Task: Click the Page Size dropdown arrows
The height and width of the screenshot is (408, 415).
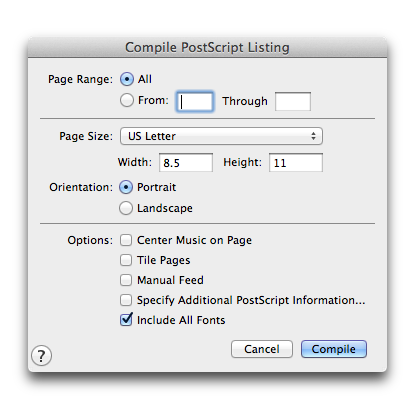Action: pos(313,136)
